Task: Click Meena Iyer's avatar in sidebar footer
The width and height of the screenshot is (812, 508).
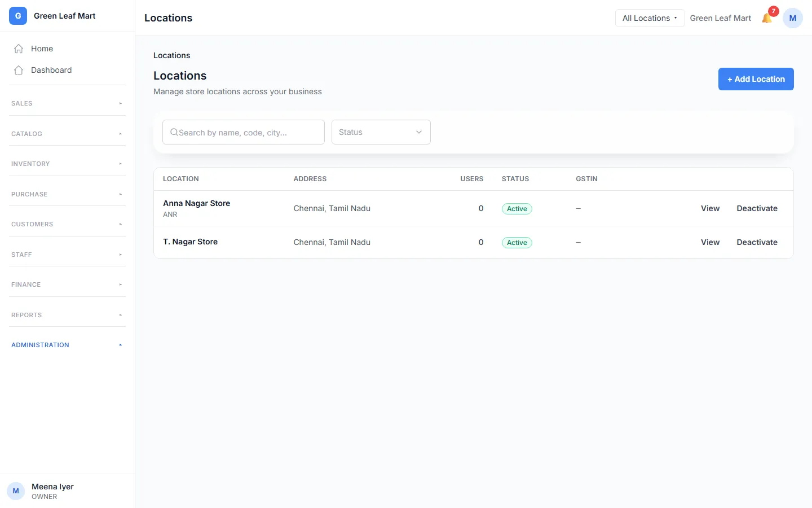Action: [16, 491]
